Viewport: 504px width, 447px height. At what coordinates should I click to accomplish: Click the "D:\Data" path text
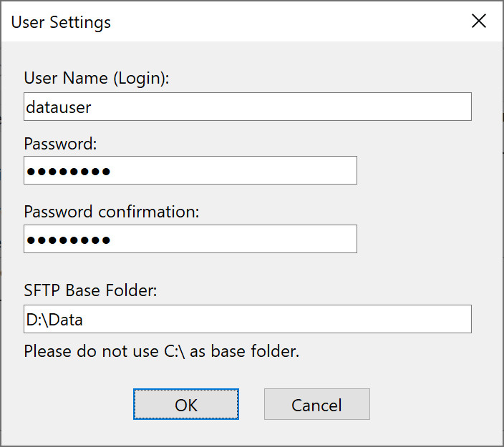(54, 320)
